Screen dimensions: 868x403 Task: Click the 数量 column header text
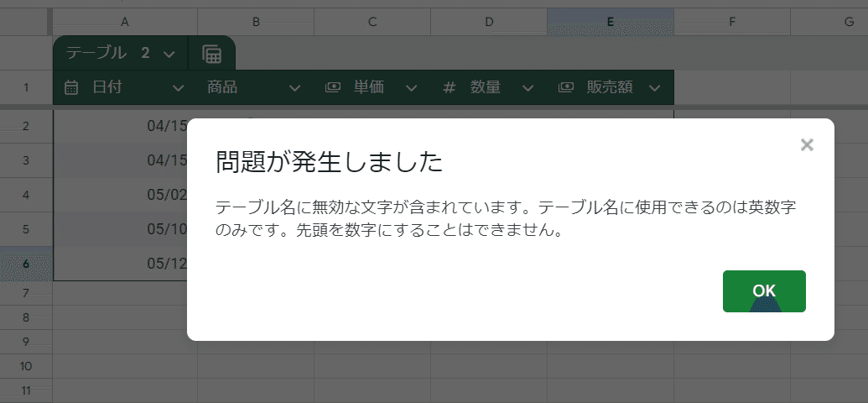pyautogui.click(x=486, y=87)
